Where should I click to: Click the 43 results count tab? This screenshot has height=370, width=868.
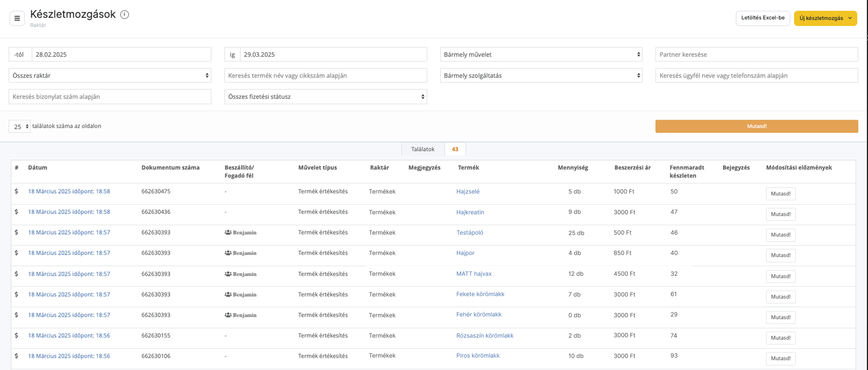coord(455,149)
